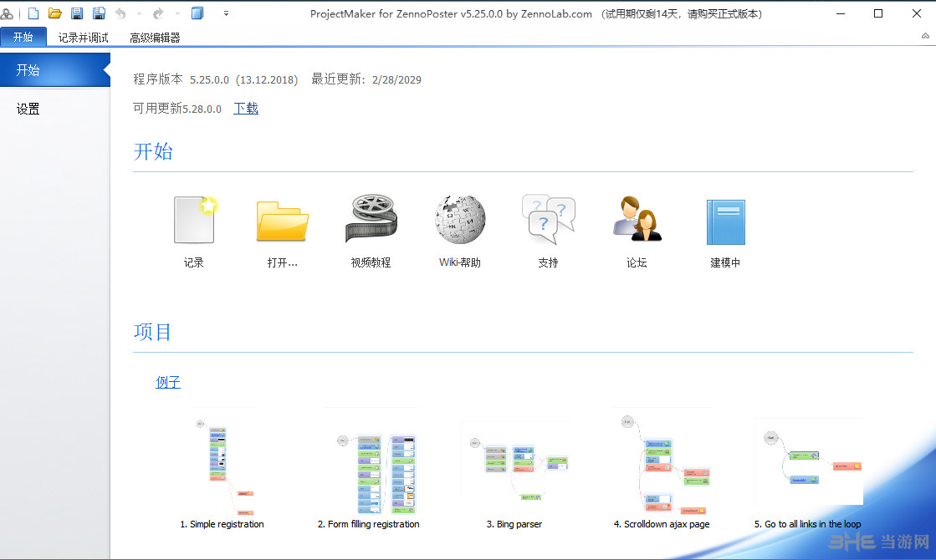This screenshot has height=560, width=936.
Task: Click the 记录 new document icon
Action: (x=194, y=220)
